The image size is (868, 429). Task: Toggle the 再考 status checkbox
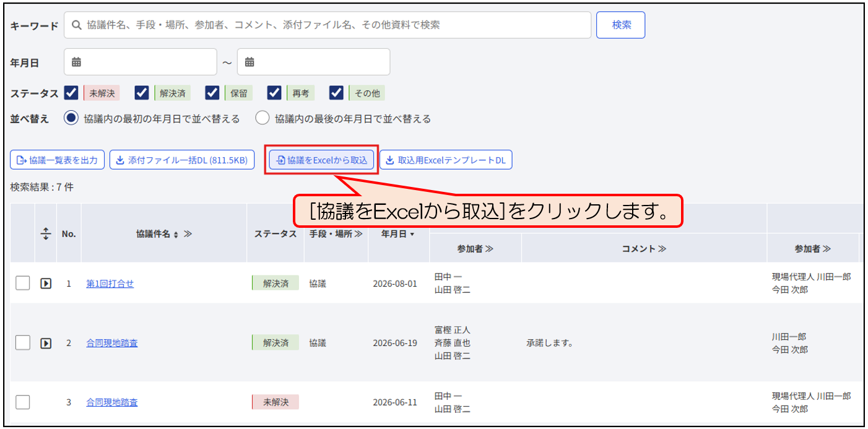click(x=274, y=93)
